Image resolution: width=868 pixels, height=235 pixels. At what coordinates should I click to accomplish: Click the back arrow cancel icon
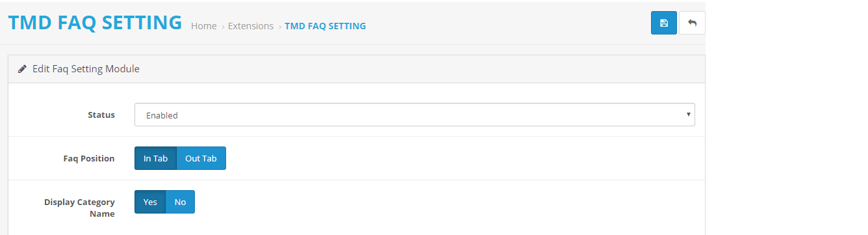(x=692, y=23)
